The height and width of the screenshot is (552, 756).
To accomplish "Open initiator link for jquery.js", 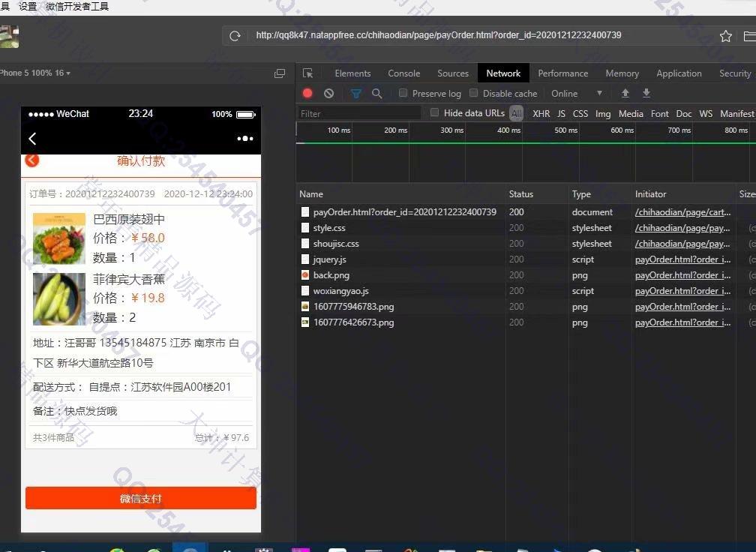I will (x=682, y=259).
